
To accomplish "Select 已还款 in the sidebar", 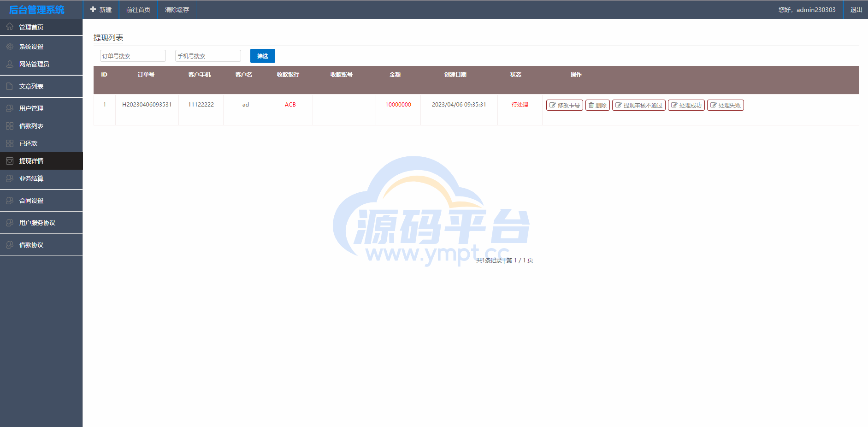I will point(41,143).
